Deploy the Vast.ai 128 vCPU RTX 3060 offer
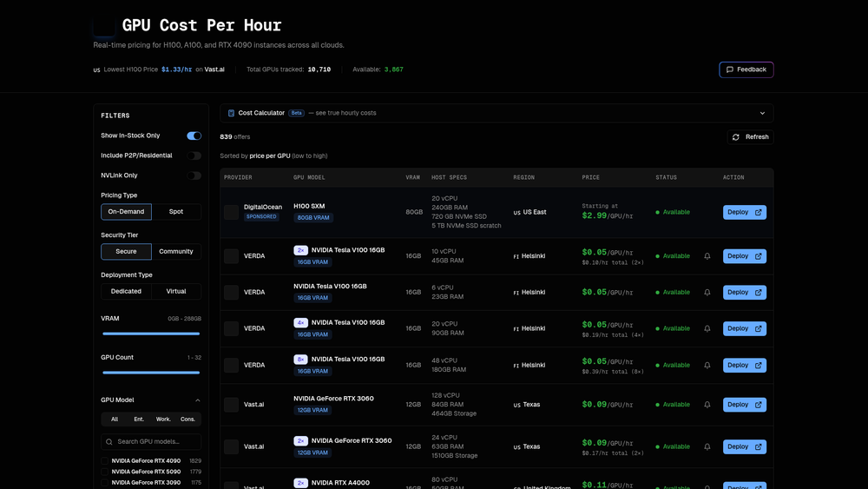The image size is (868, 489). 745,405
